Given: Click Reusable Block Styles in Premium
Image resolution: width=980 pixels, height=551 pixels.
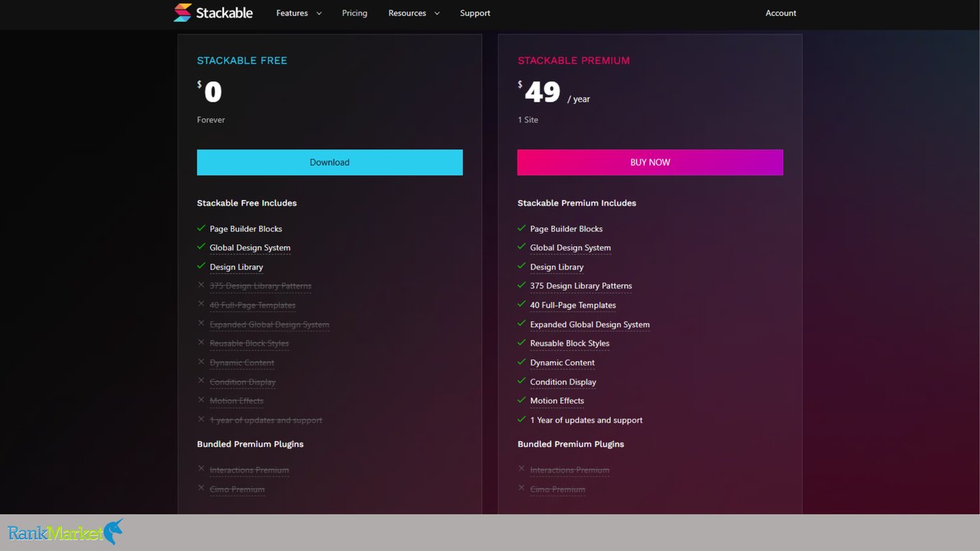Looking at the screenshot, I should [570, 343].
